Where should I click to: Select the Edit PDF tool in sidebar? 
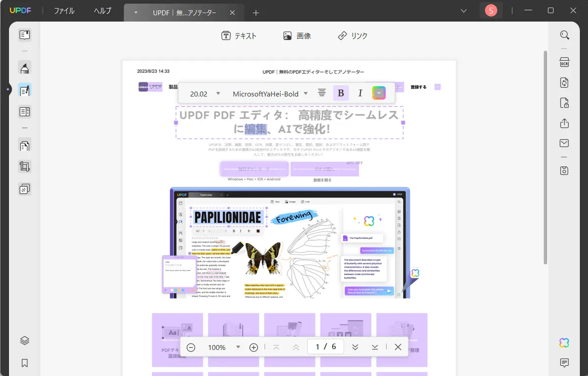click(24, 90)
